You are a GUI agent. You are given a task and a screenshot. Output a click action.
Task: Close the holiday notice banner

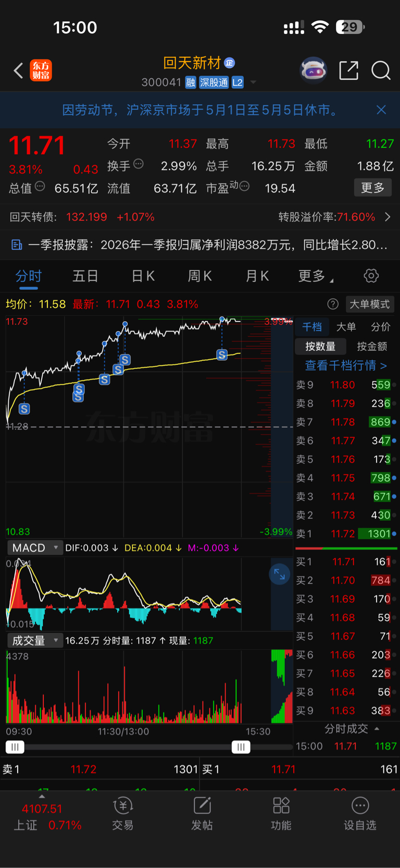[381, 109]
